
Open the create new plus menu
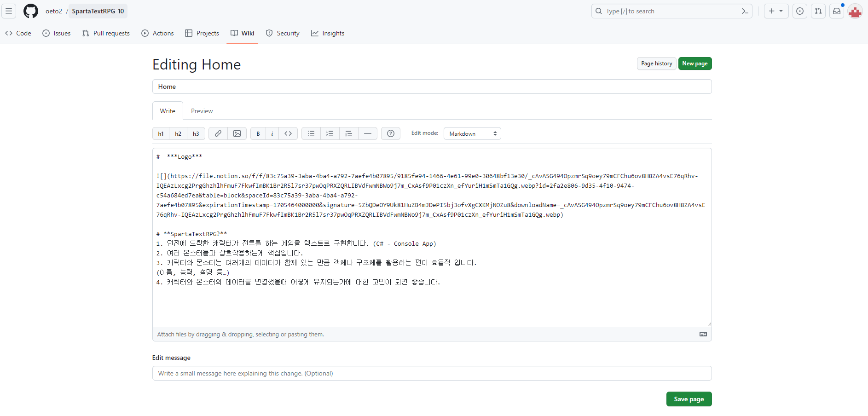[776, 11]
